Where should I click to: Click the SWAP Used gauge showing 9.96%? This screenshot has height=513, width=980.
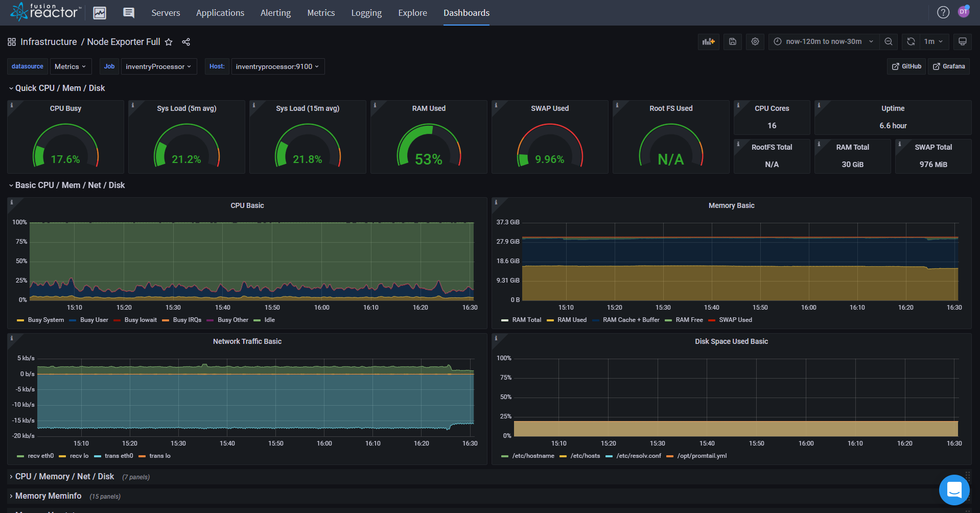(550, 147)
